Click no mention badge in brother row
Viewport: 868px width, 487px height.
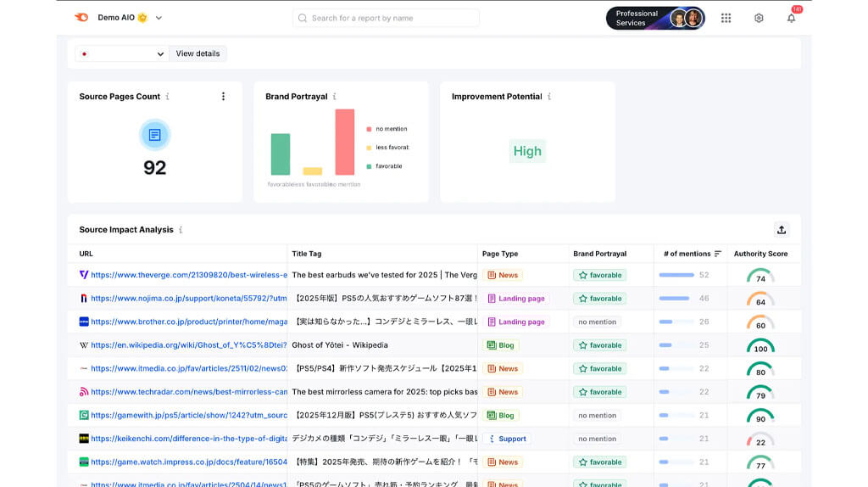pyautogui.click(x=597, y=322)
